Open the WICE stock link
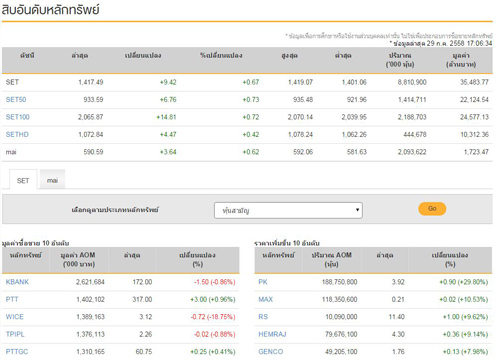 pyautogui.click(x=15, y=317)
